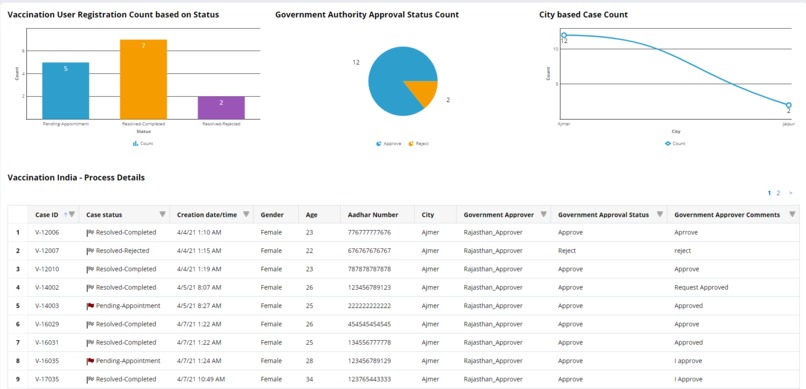
Task: Click the flag icon for case V-12010
Action: [90, 269]
